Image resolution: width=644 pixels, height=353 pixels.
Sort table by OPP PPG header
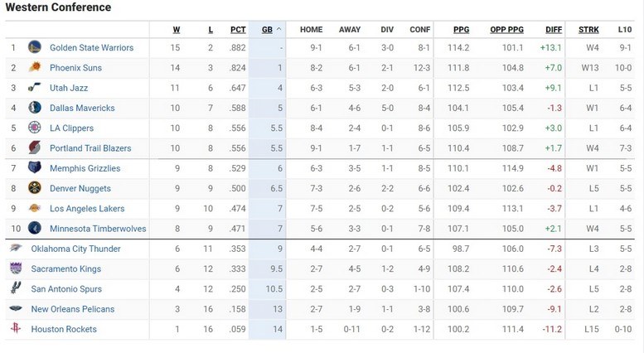click(x=506, y=30)
